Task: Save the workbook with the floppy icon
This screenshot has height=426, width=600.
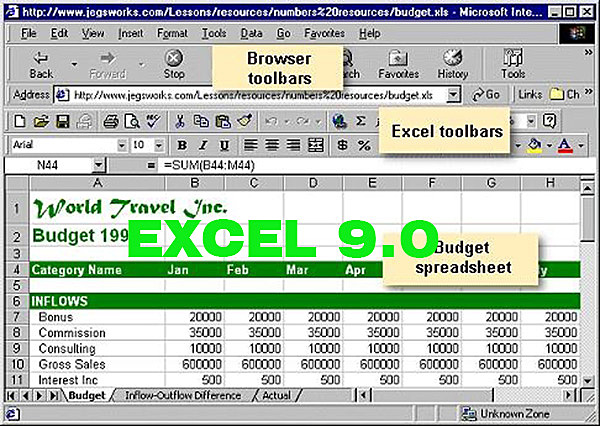Action: [62, 121]
